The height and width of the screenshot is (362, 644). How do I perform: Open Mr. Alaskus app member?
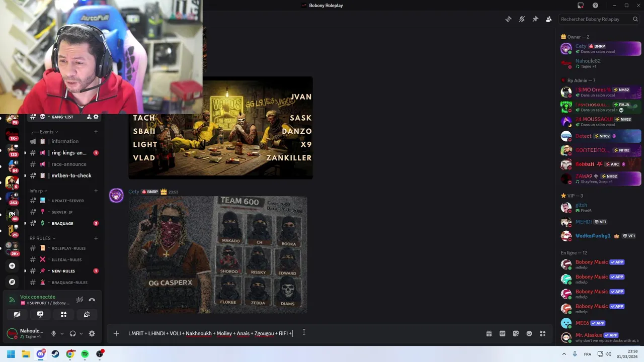click(x=601, y=337)
